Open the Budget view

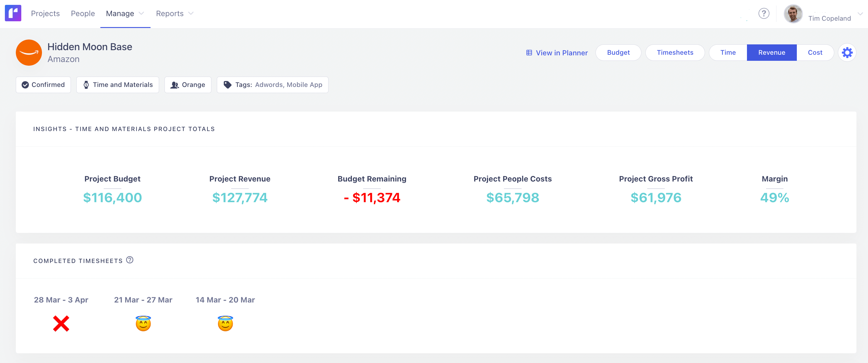(x=618, y=53)
